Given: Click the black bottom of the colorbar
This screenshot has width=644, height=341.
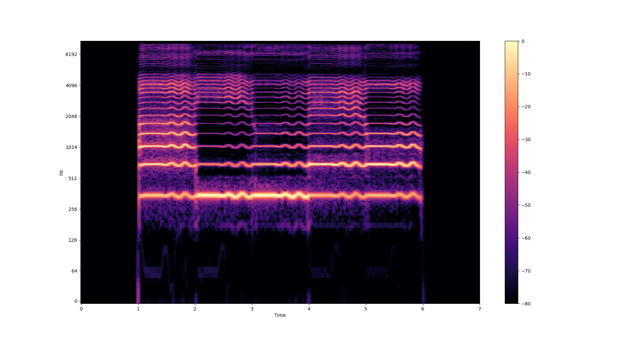Looking at the screenshot, I should tap(511, 301).
